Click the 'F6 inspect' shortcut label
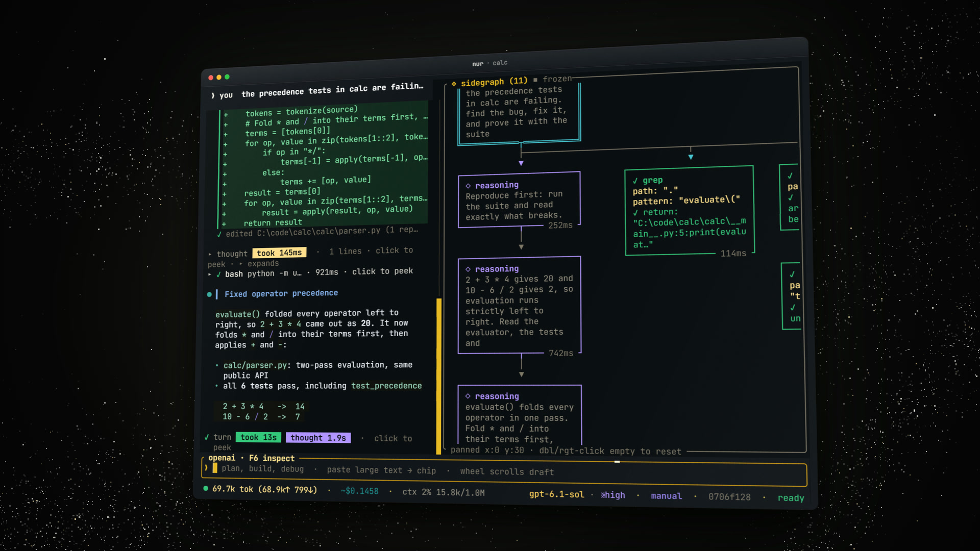 coord(272,458)
